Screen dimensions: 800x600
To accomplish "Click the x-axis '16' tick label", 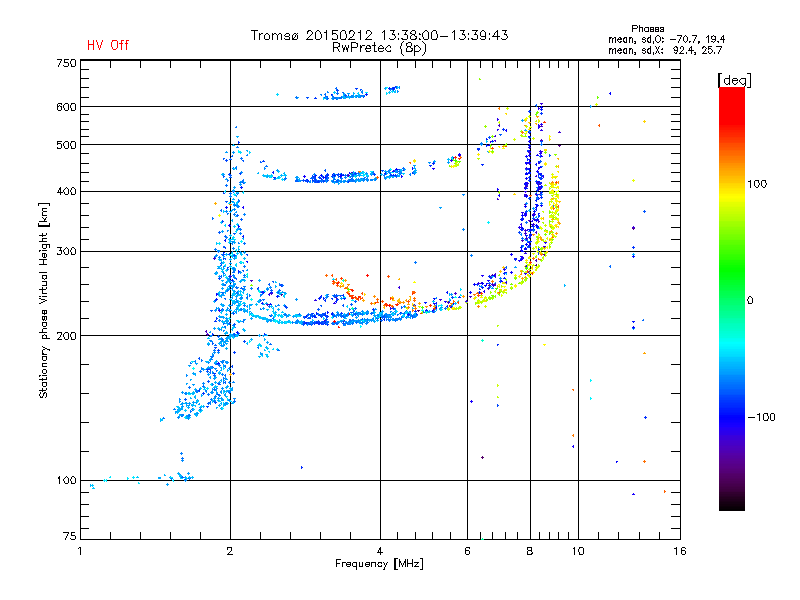I will (680, 551).
